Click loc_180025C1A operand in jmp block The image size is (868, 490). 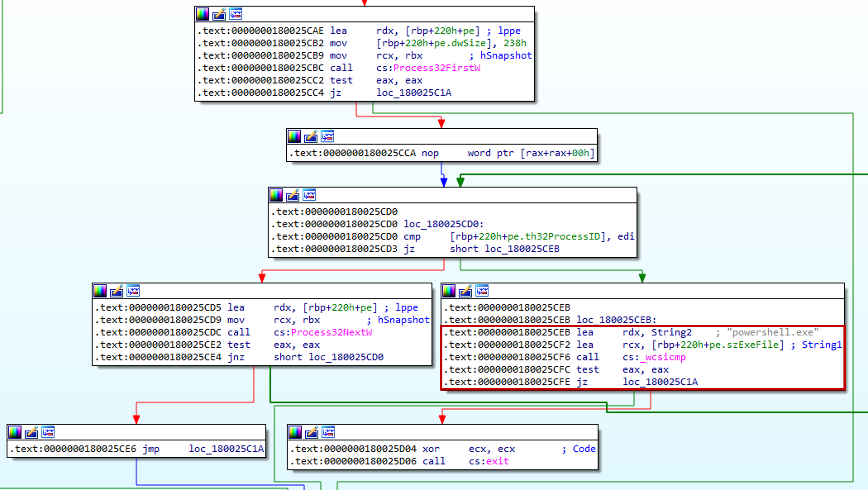click(226, 449)
